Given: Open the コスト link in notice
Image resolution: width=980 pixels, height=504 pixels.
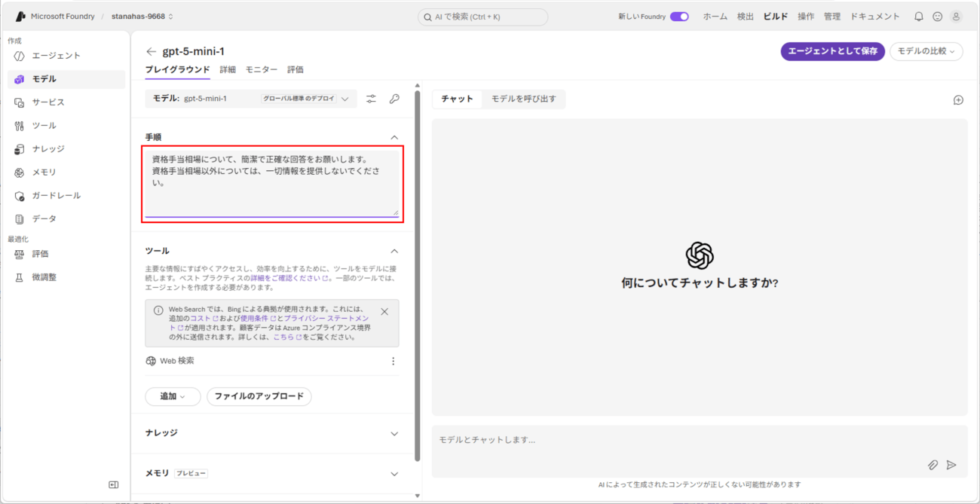Looking at the screenshot, I should pyautogui.click(x=204, y=319).
